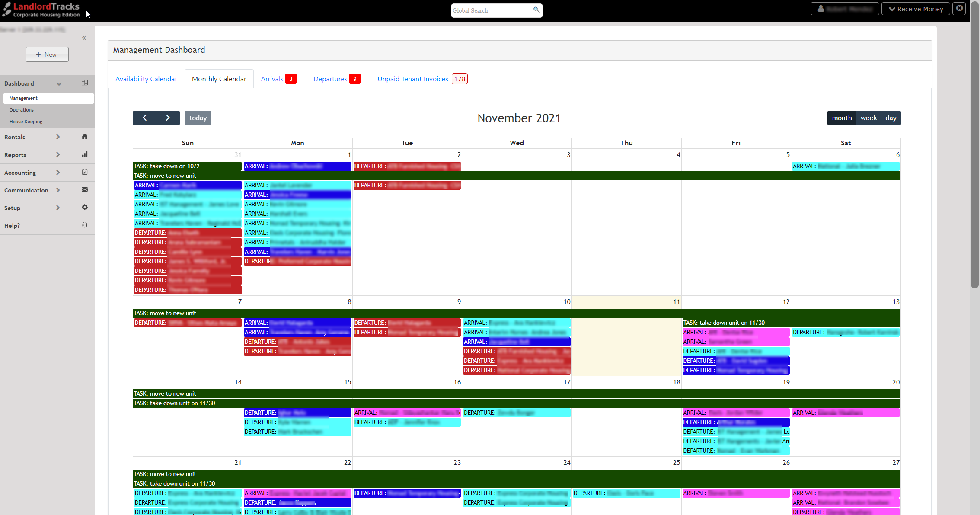Screen dimensions: 980x515
Task: Click the New button
Action: [47, 54]
